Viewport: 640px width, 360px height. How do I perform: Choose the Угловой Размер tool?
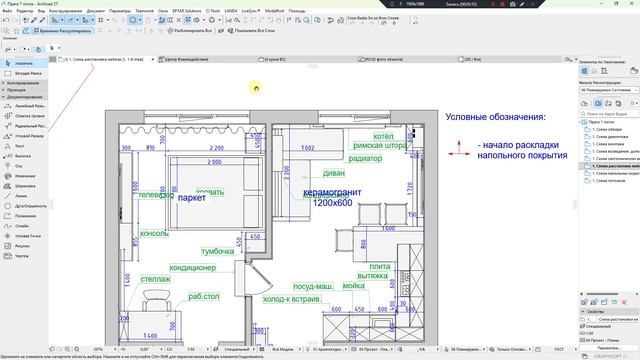(x=24, y=136)
